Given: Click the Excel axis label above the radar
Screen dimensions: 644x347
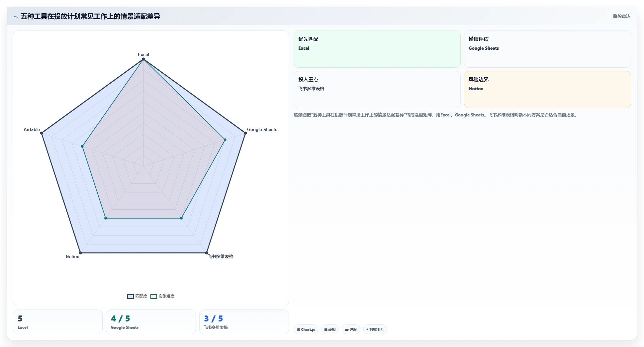Looking at the screenshot, I should click(x=143, y=54).
